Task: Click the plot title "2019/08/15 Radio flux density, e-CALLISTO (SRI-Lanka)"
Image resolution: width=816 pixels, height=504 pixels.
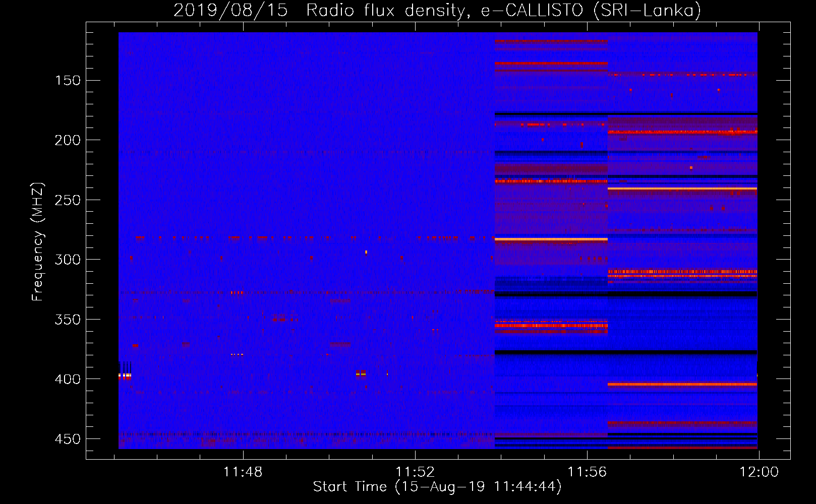Action: click(437, 10)
